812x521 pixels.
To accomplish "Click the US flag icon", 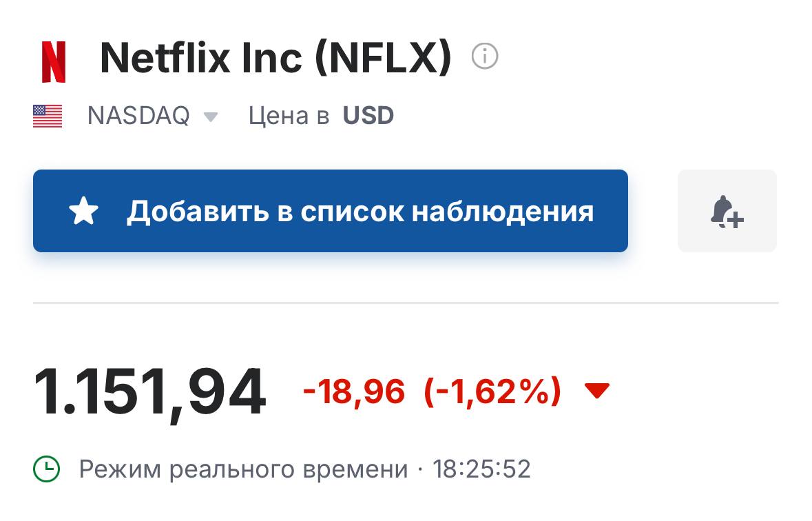I will point(48,116).
